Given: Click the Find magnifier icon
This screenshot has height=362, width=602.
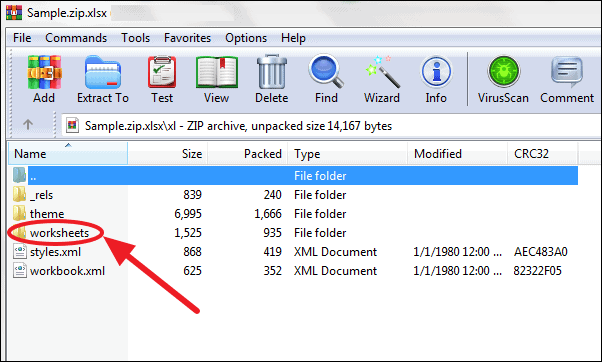Looking at the screenshot, I should 326,71.
